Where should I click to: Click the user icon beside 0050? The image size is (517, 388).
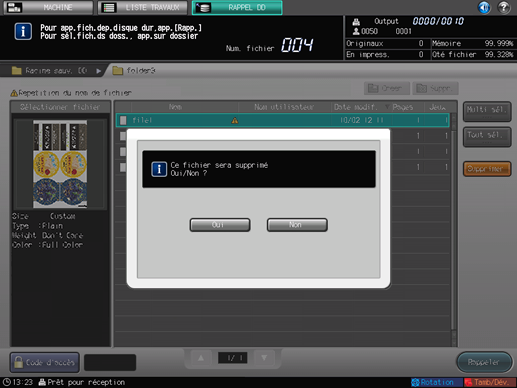point(356,31)
